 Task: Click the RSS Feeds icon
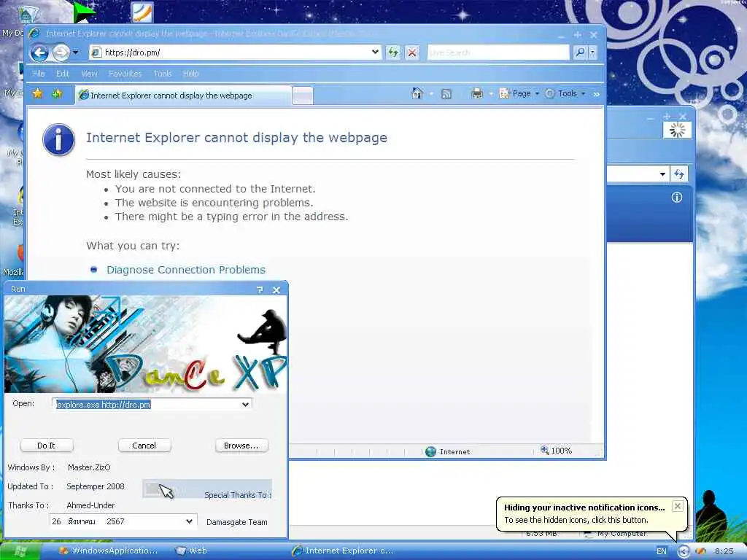[446, 94]
